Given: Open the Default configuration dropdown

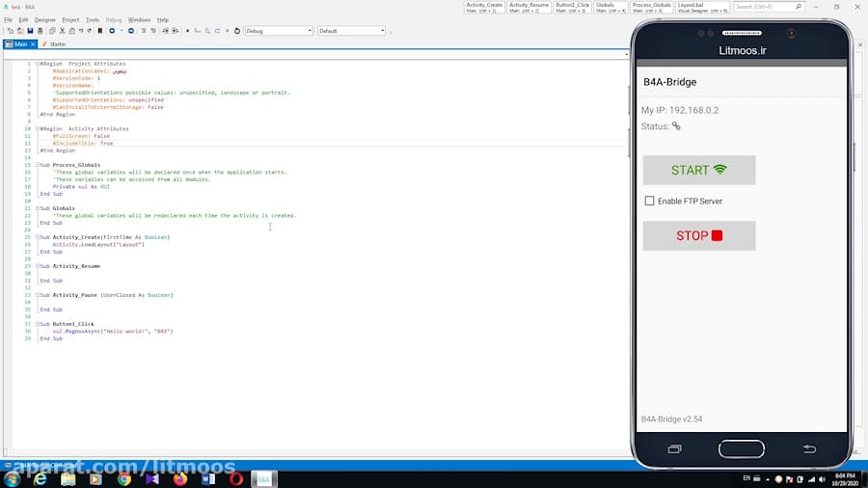Looking at the screenshot, I should tap(350, 31).
